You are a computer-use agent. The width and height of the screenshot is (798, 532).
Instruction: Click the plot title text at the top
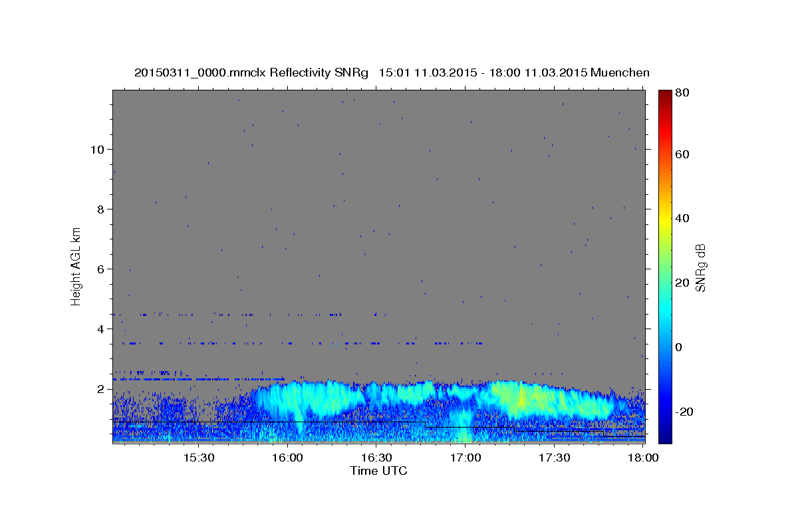[392, 72]
